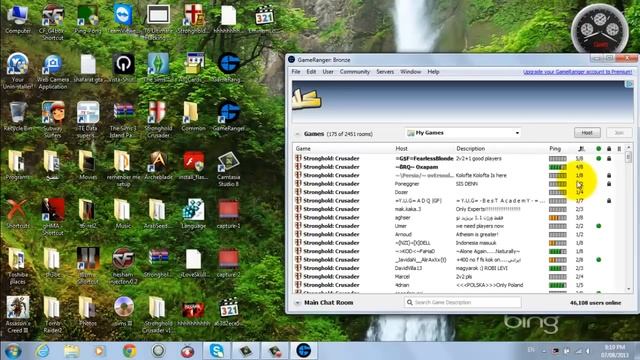Open the Stronghold Crusader shield shortcut
This screenshot has height=360, width=640.
tap(158, 120)
